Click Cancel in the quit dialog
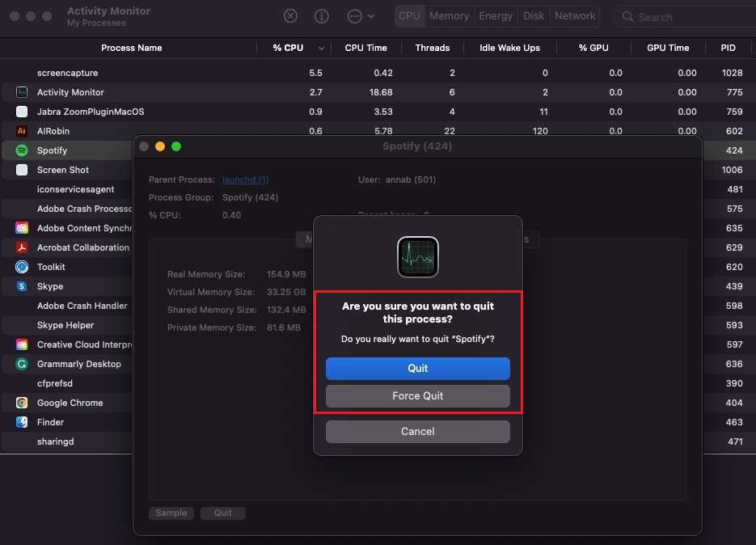Viewport: 756px width, 545px height. pos(417,432)
